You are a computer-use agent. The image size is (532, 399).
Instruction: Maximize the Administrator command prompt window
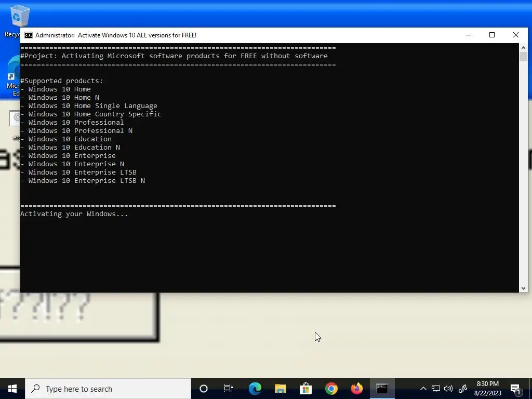tap(492, 35)
